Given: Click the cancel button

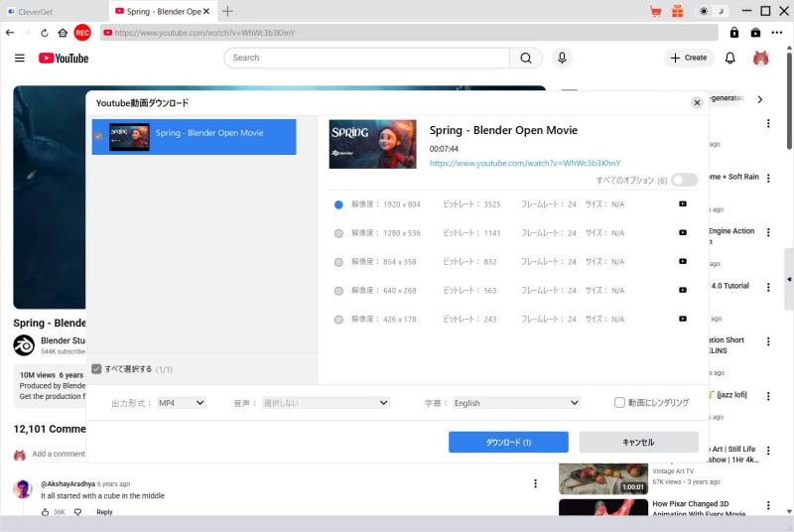Looking at the screenshot, I should 638,442.
